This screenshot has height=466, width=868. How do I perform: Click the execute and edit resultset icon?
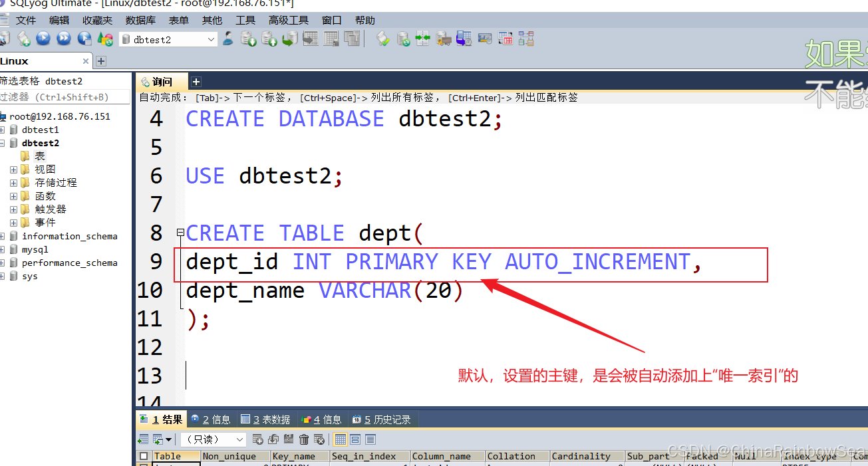85,39
